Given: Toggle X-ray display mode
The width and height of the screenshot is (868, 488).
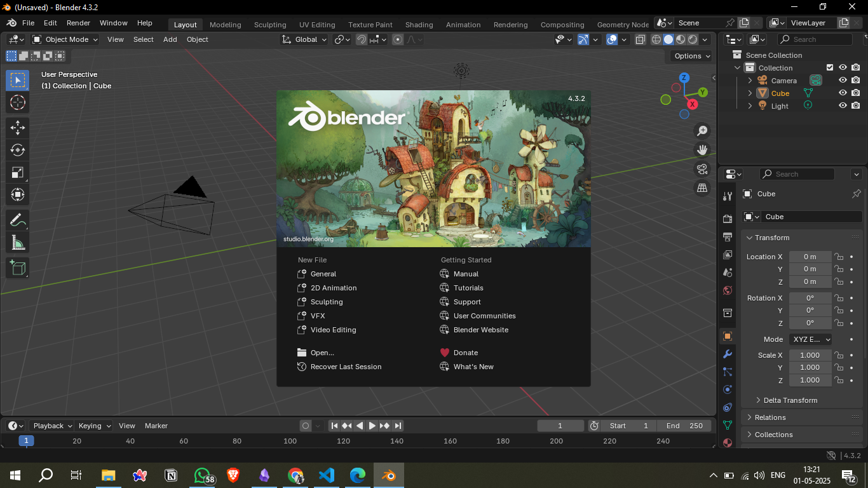Looking at the screenshot, I should [x=641, y=39].
